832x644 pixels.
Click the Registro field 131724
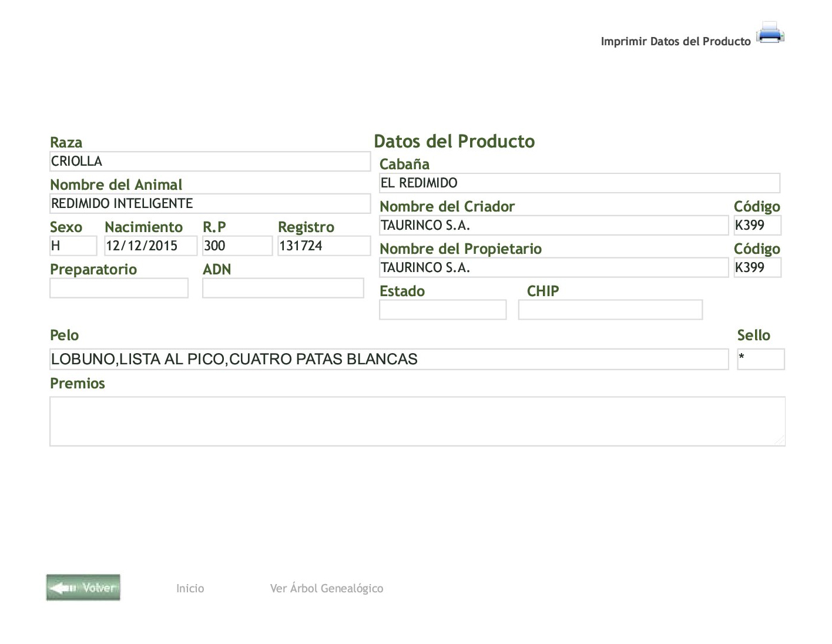click(323, 246)
